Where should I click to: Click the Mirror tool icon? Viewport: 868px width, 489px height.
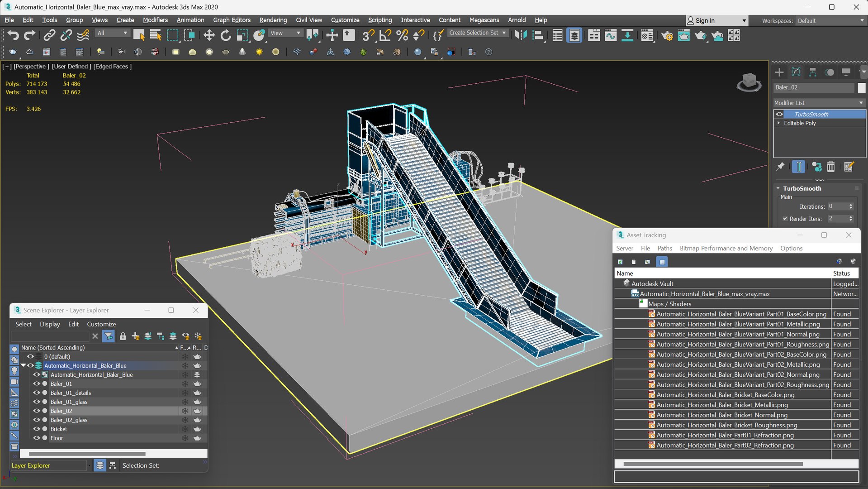pyautogui.click(x=521, y=35)
